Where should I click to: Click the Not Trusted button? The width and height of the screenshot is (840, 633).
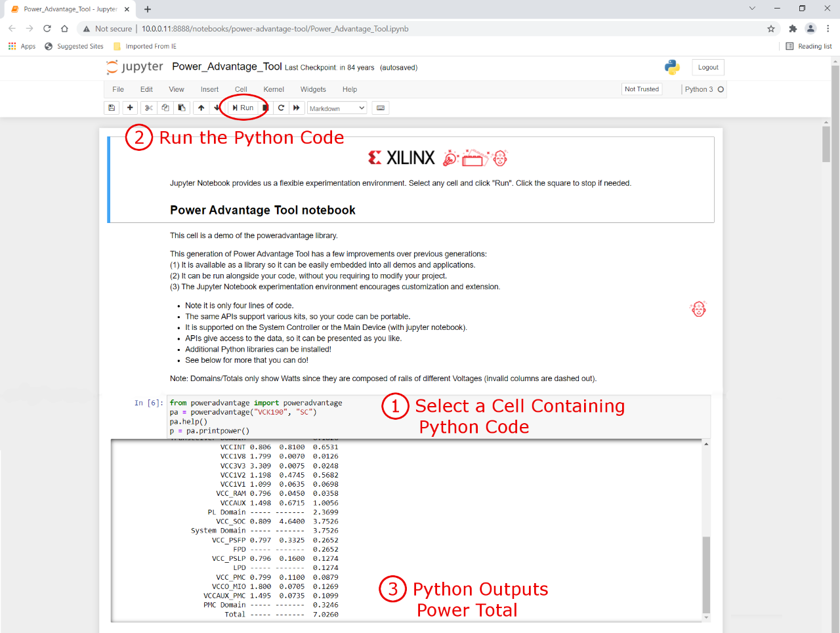642,89
